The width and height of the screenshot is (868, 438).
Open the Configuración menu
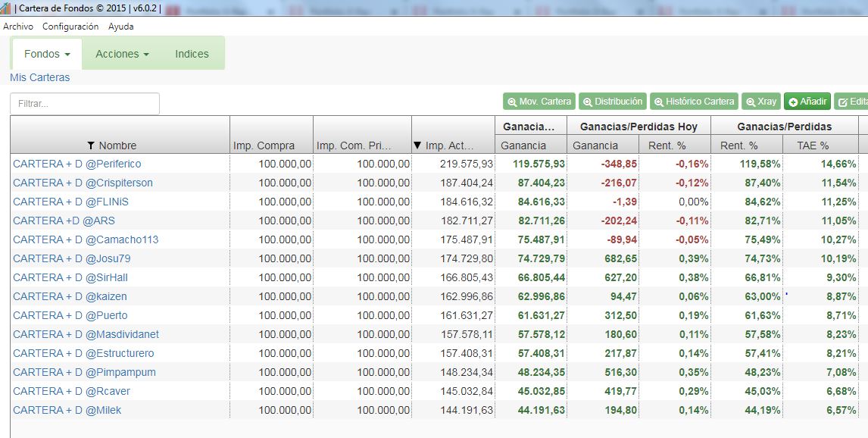70,27
